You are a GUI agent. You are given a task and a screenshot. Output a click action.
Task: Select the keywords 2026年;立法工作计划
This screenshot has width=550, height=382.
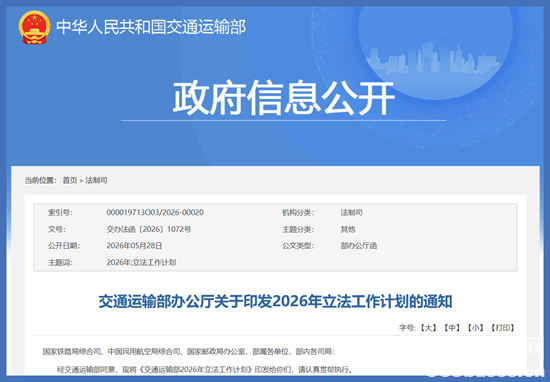(141, 262)
